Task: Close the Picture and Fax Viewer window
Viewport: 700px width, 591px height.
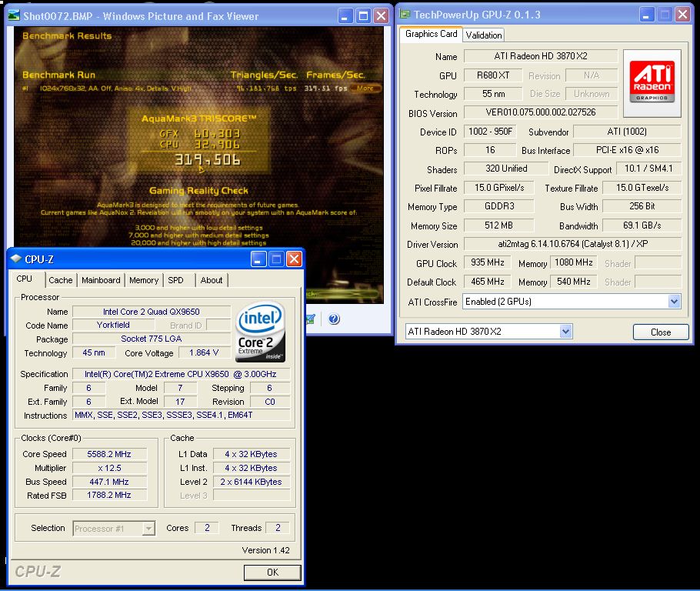Action: point(382,16)
